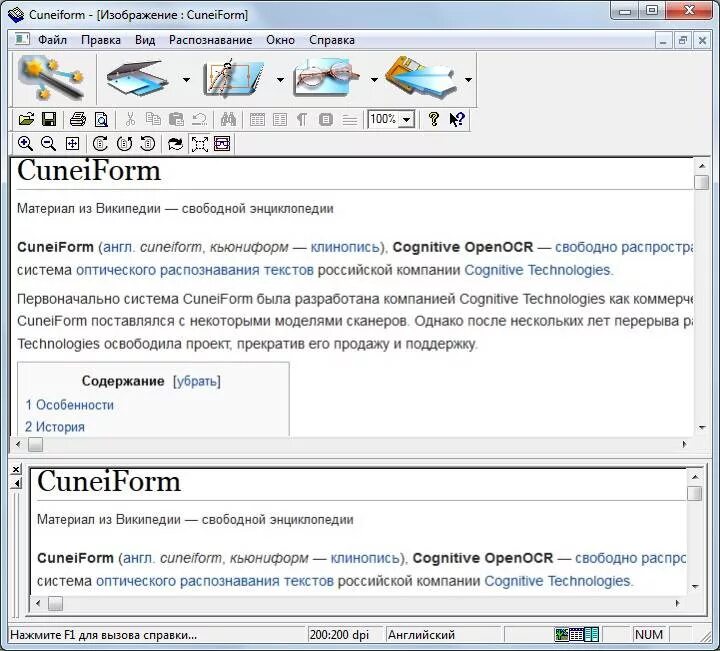The width and height of the screenshot is (720, 651).
Task: Click the lower pane vertical scrollbar thumb
Action: click(695, 493)
